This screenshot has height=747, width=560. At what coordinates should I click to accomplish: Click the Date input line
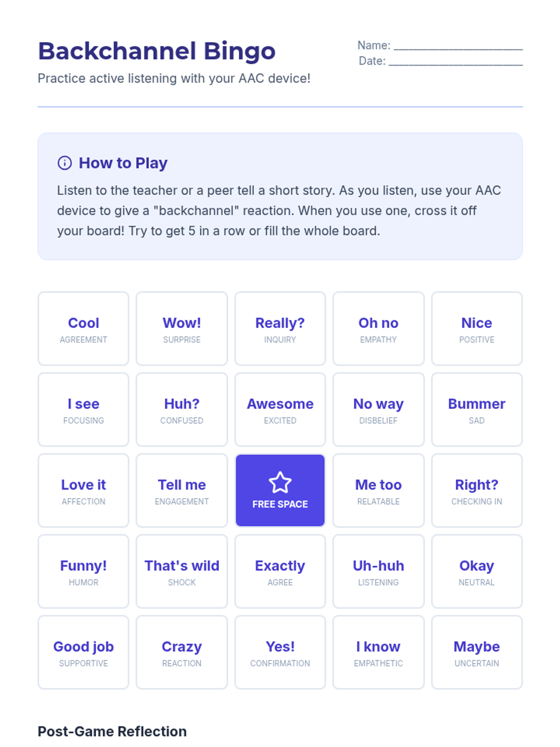coord(455,61)
